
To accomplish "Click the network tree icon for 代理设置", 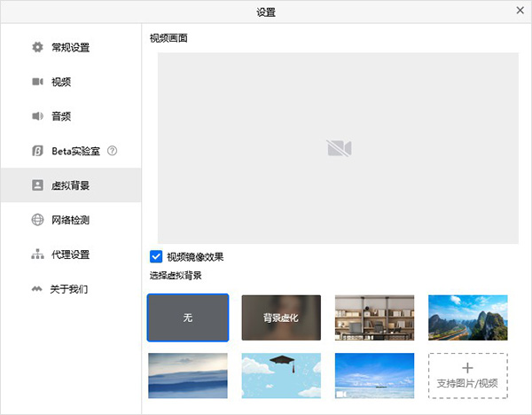I will (37, 254).
